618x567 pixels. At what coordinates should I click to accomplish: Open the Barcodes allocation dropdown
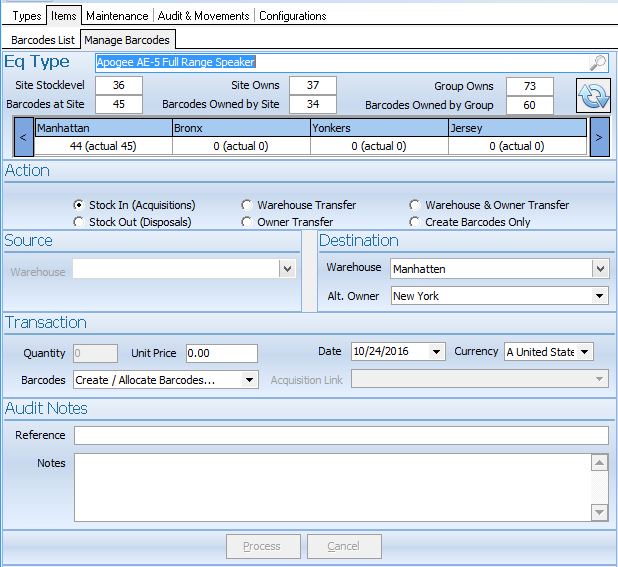click(x=249, y=380)
